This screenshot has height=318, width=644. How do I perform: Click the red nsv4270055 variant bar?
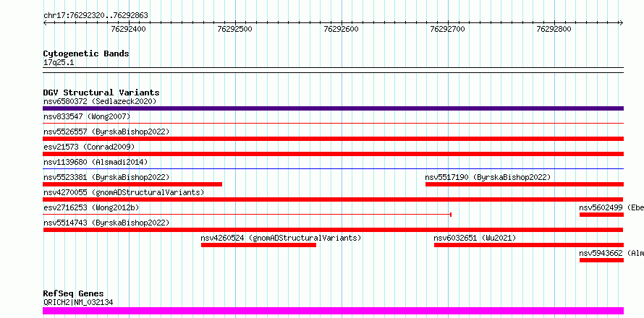point(333,199)
